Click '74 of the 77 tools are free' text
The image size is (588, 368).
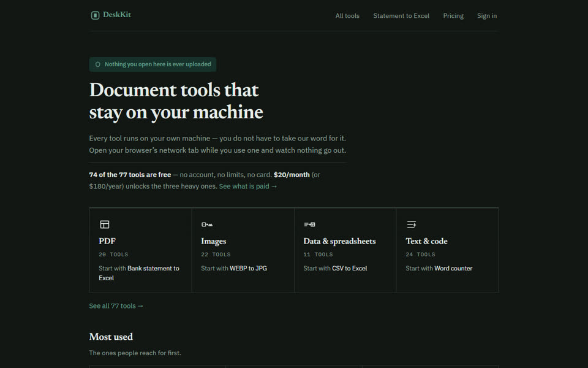tap(130, 175)
